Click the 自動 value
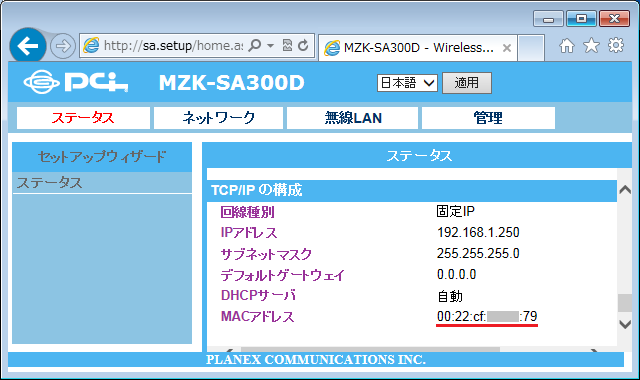 (450, 296)
